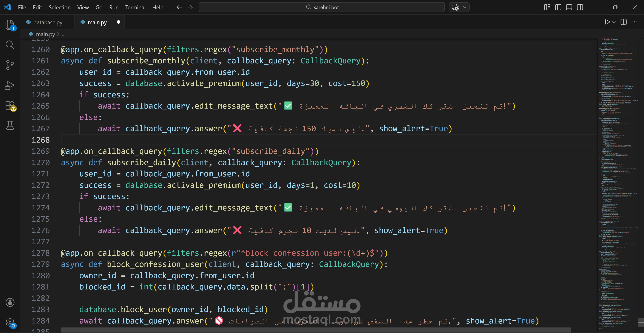Open the Accounts menu icon

tap(10, 302)
